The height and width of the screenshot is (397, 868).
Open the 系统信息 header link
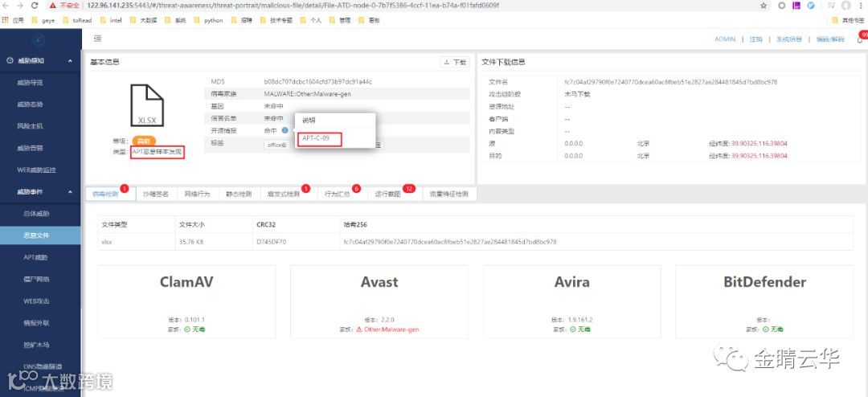click(789, 39)
